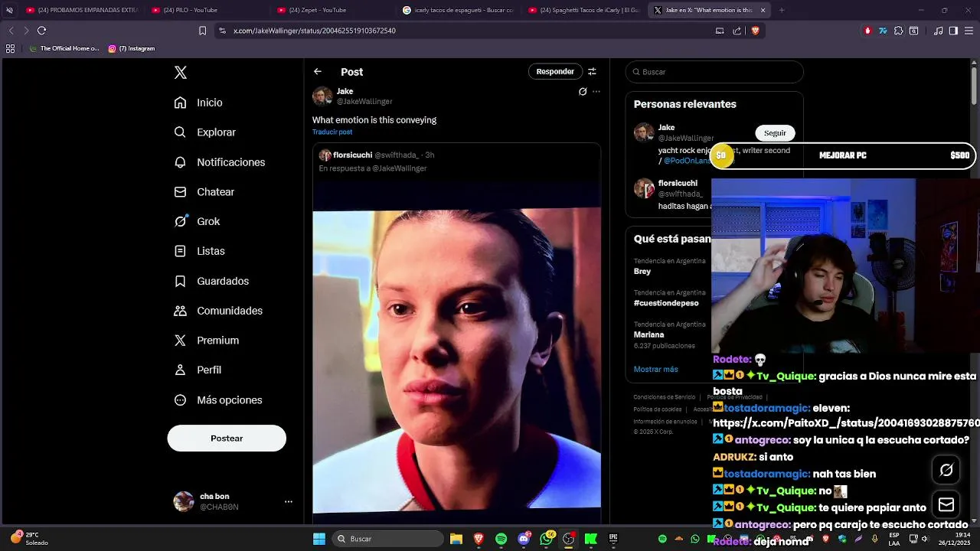Open the extensions puzzle icon
This screenshot has height=551, width=980.
pyautogui.click(x=899, y=31)
